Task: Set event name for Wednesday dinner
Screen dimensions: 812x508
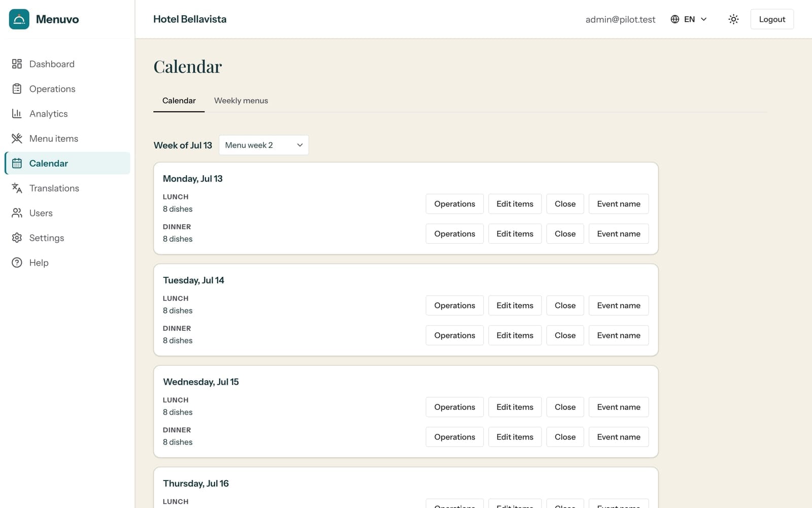Action: coord(619,437)
